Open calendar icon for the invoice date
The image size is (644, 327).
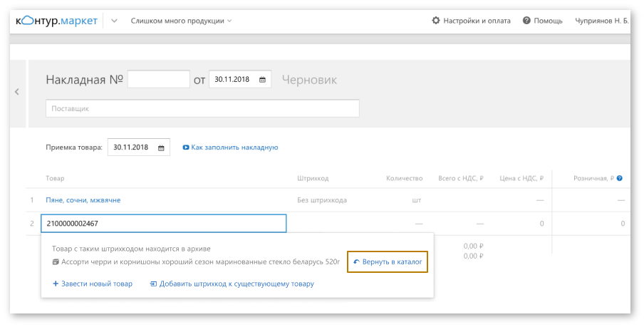262,79
